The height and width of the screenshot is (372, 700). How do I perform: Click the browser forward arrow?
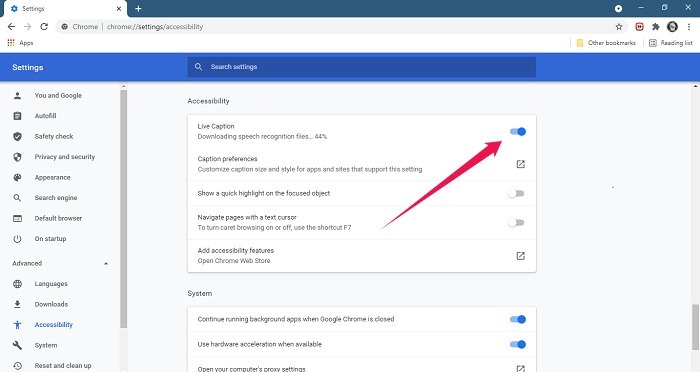pyautogui.click(x=28, y=27)
